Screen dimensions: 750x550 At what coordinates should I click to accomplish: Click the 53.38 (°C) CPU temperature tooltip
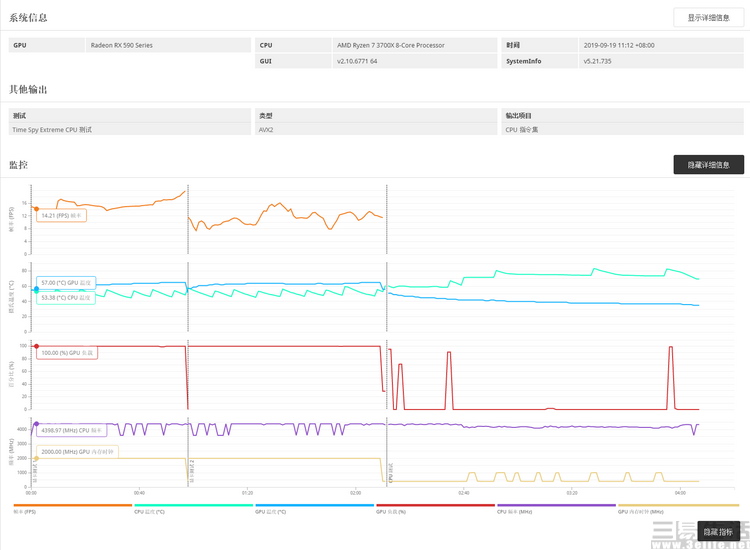[x=66, y=297]
